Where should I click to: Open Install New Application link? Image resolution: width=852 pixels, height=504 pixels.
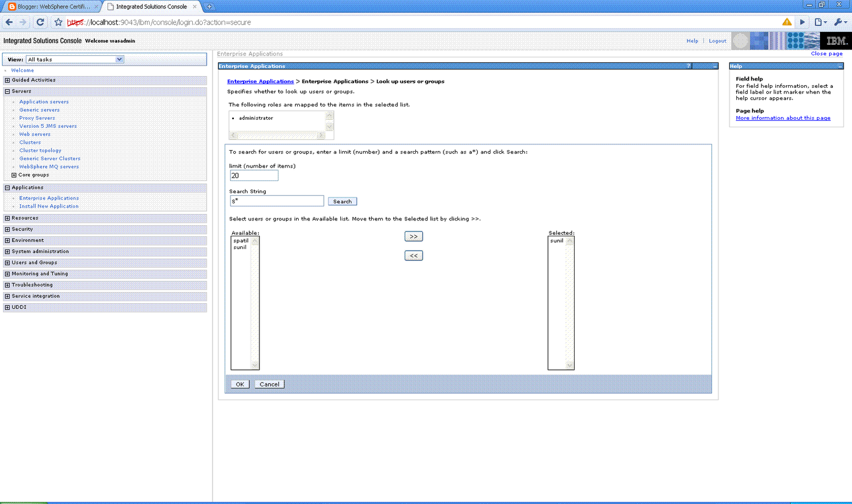(49, 206)
